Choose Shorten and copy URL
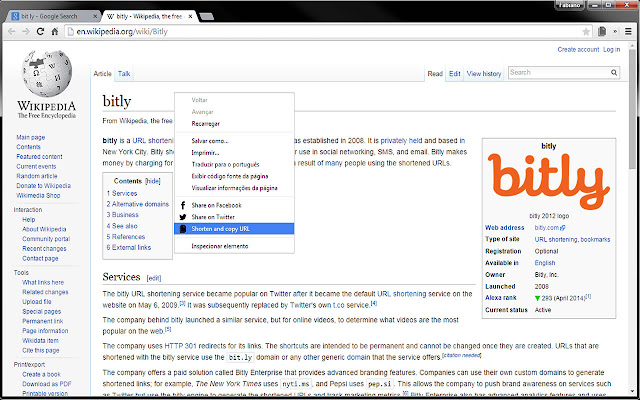Viewport: 640px width, 400px height. pos(234,229)
